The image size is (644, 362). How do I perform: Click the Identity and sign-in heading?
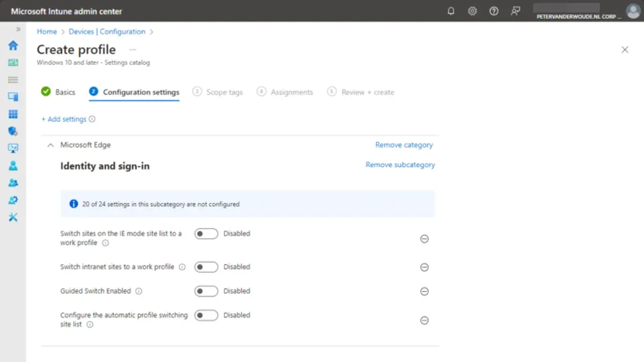pos(105,166)
